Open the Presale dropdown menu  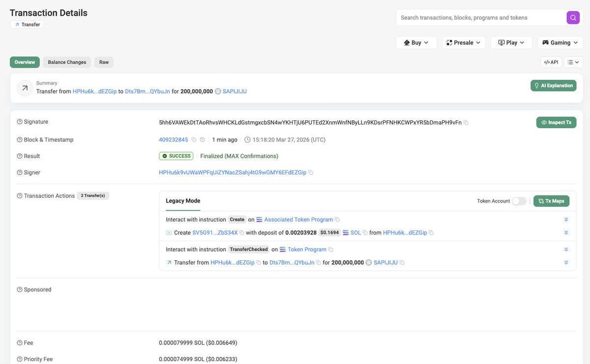(464, 43)
